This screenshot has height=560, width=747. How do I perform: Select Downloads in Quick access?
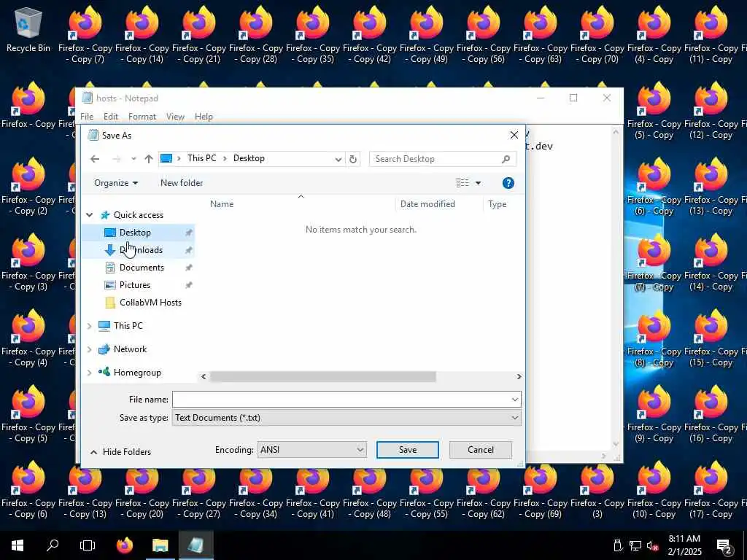[x=139, y=250]
